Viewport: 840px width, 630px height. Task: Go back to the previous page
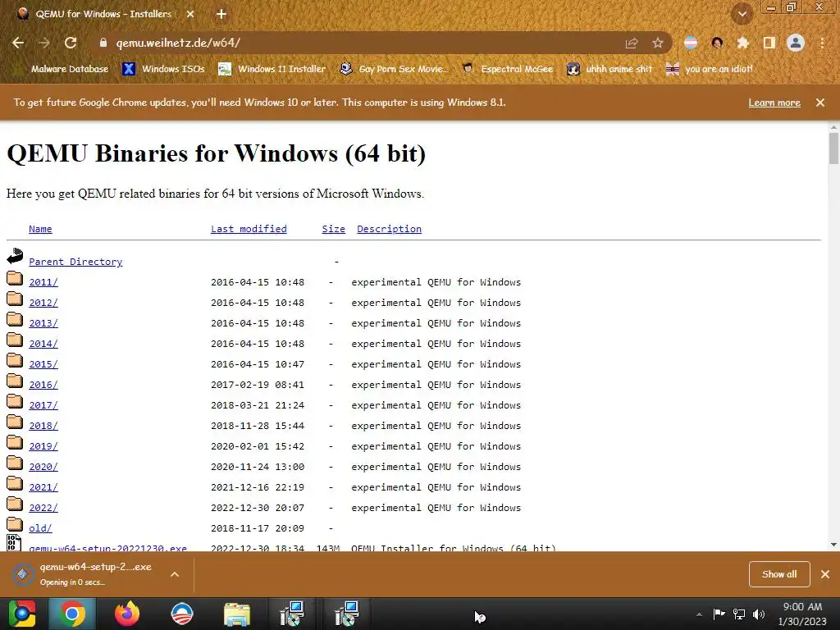(18, 43)
